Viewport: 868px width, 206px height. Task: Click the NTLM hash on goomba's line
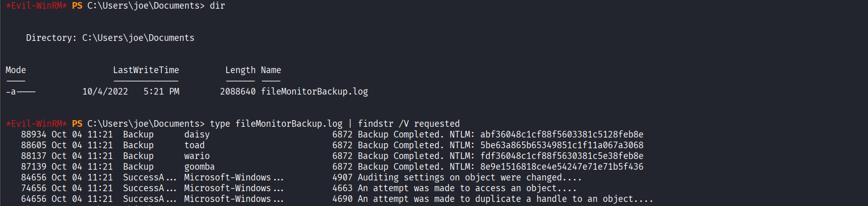[x=561, y=167]
